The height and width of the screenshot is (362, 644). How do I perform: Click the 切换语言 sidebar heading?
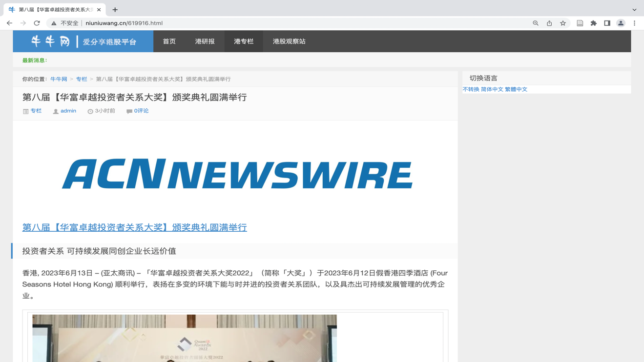click(483, 78)
